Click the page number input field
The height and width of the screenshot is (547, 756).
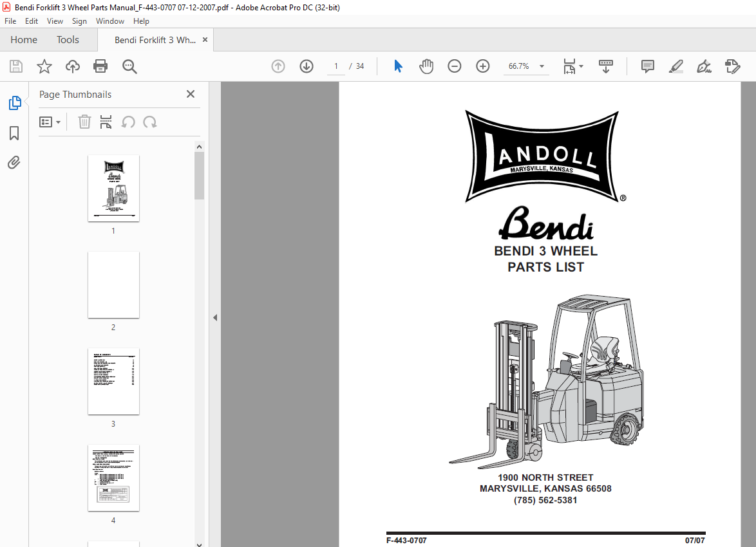[x=336, y=66]
